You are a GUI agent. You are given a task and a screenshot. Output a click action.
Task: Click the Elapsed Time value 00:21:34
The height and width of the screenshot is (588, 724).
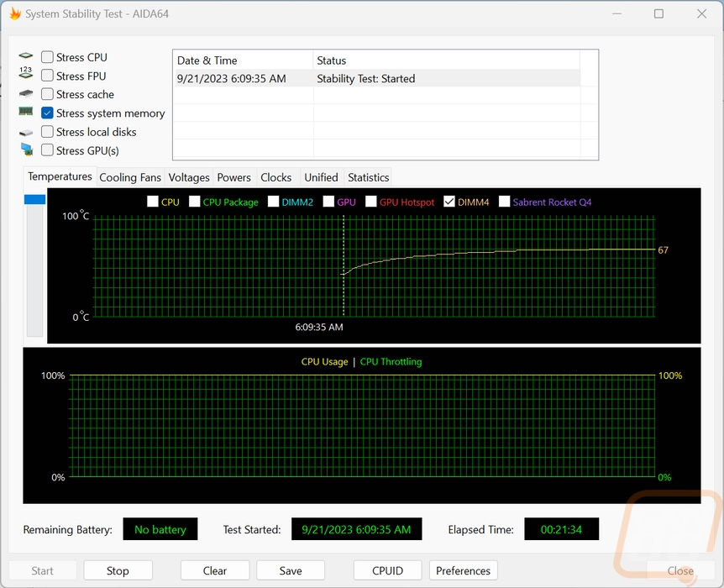561,529
